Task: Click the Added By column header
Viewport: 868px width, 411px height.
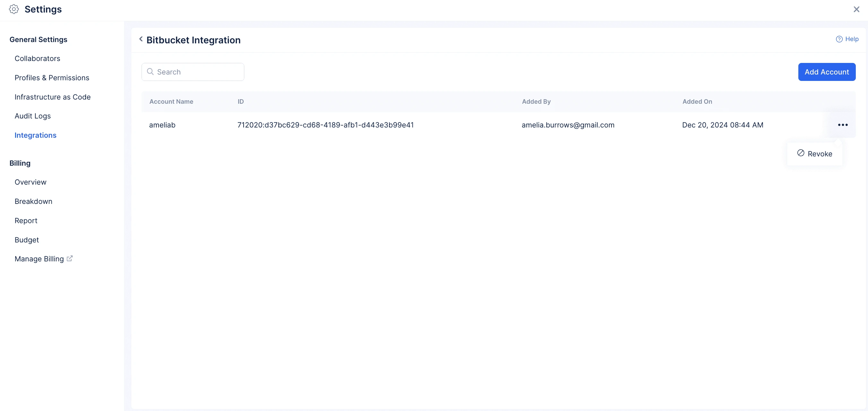Action: (536, 101)
